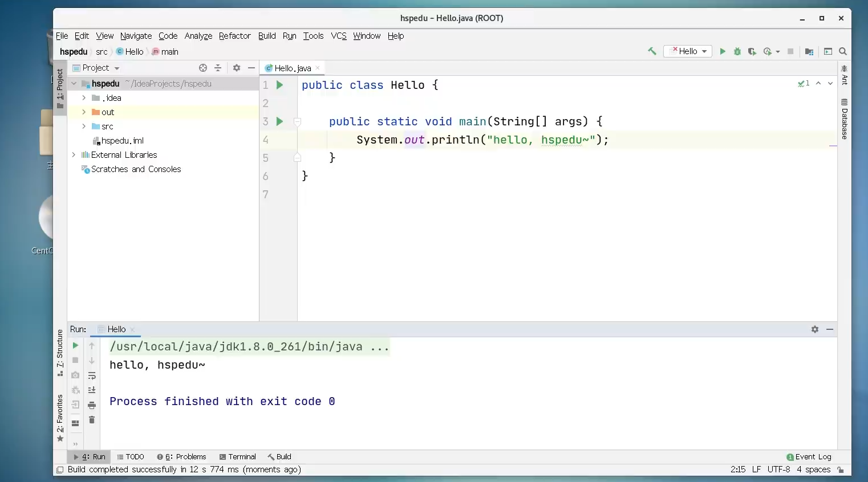
Task: Click run gutter arrow beside main method
Action: [279, 121]
